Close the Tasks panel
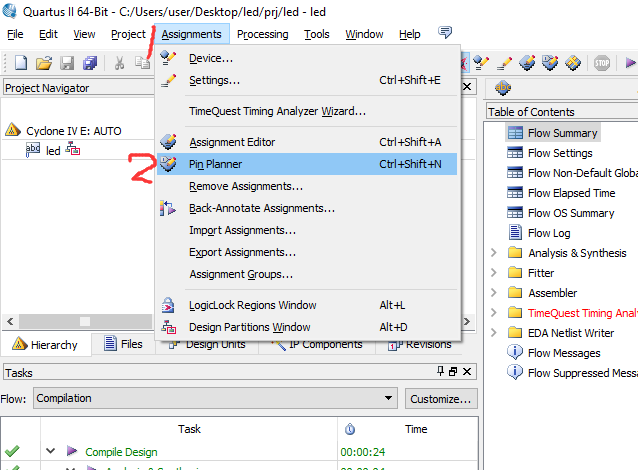The width and height of the screenshot is (638, 470). pos(467,372)
